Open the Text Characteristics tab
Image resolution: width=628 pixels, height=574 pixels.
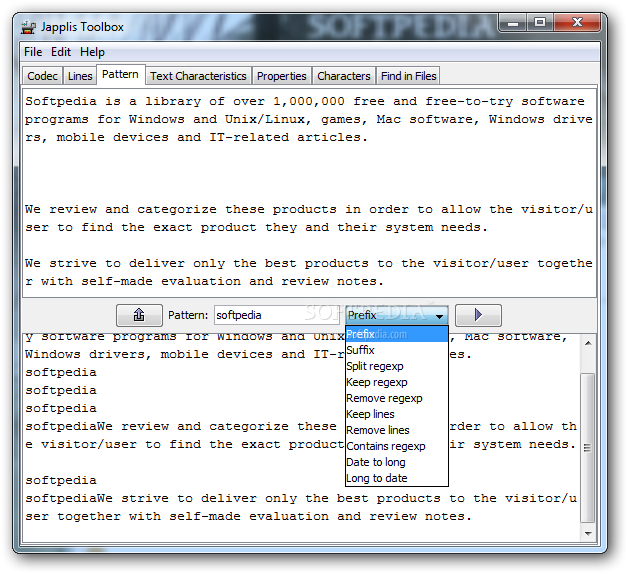pyautogui.click(x=198, y=76)
